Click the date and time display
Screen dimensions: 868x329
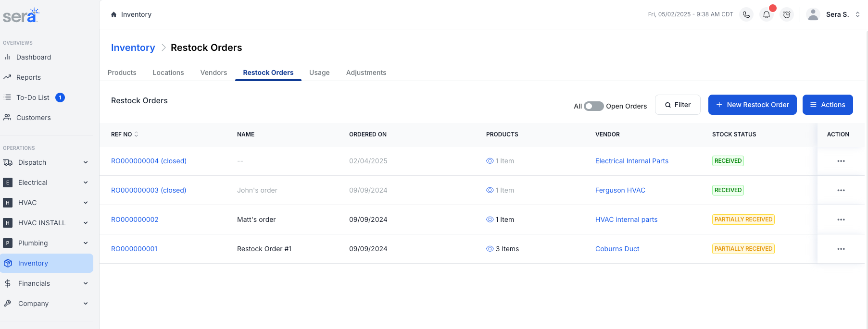(691, 14)
